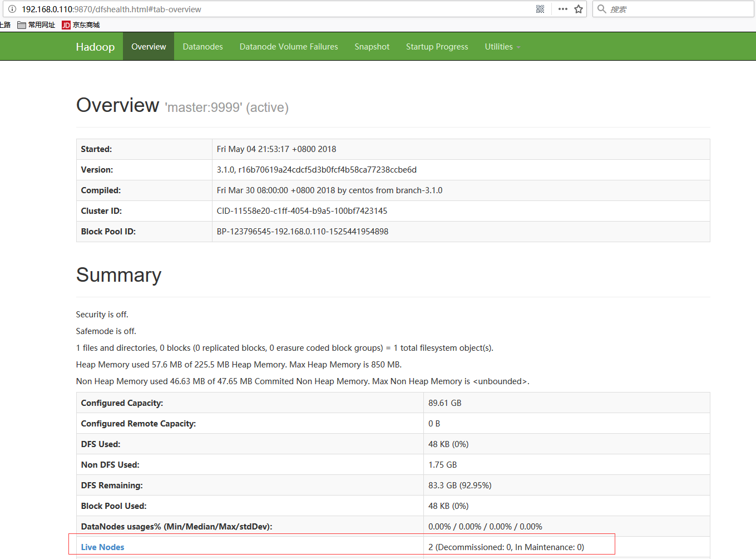Viewport: 756px width, 559px height.
Task: Open the Datanodes tab
Action: pos(202,47)
